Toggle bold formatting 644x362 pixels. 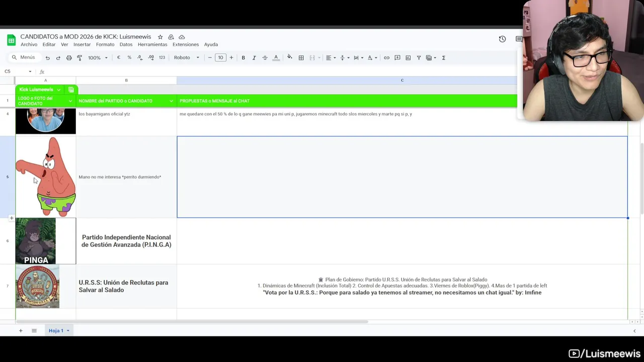pyautogui.click(x=243, y=58)
